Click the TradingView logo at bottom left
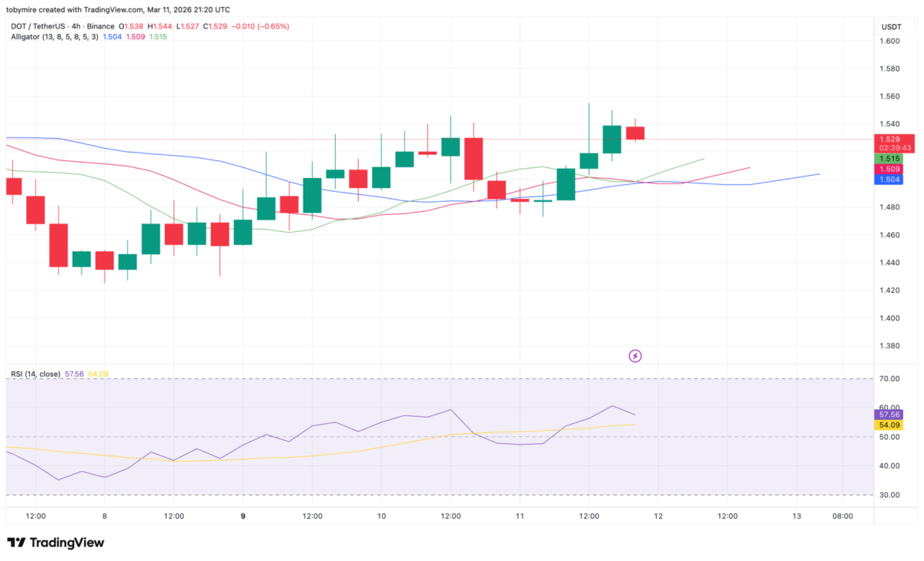Image resolution: width=924 pixels, height=561 pixels. click(55, 543)
